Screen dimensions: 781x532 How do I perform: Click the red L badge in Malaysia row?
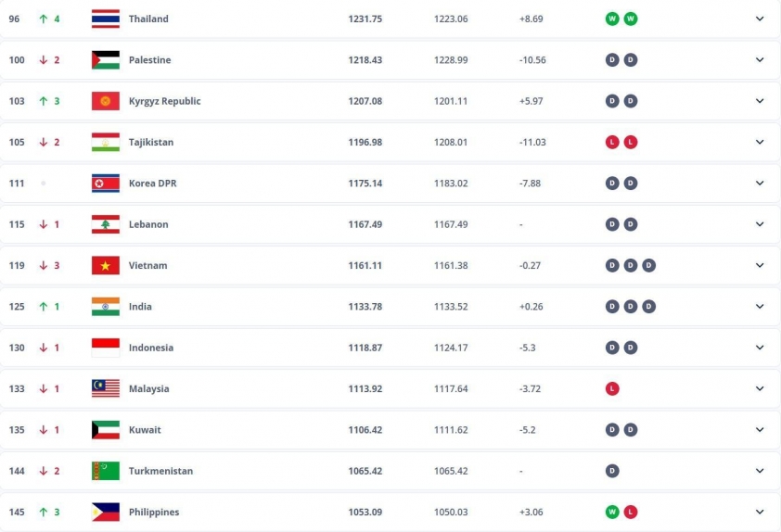(612, 388)
